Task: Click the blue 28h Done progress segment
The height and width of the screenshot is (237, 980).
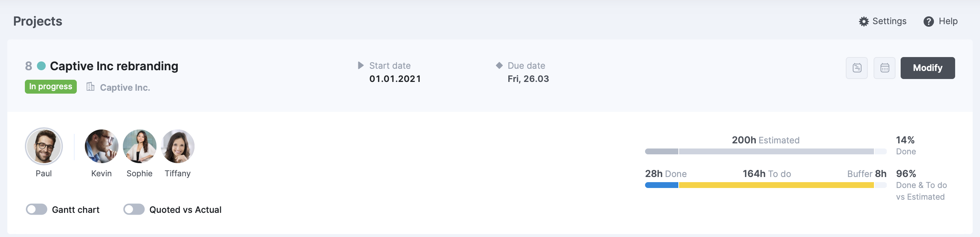Action: tap(661, 185)
